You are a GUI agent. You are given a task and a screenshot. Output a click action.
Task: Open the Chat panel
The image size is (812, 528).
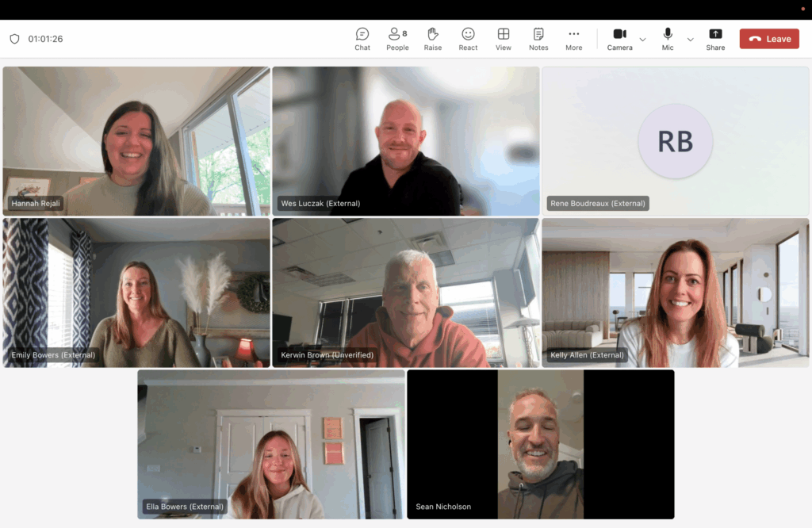click(362, 39)
